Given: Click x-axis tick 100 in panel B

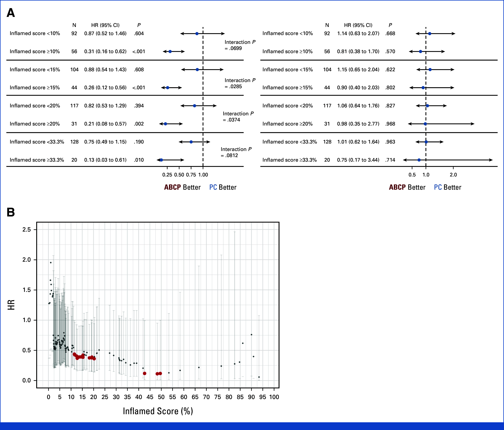Looking at the screenshot, I should click(x=274, y=397).
